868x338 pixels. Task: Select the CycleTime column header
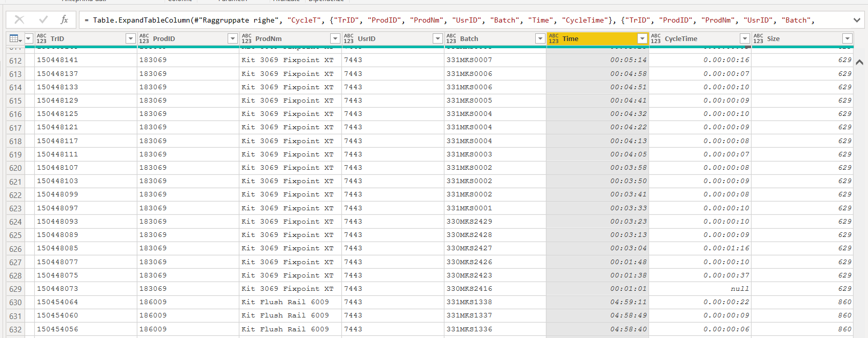click(x=700, y=38)
